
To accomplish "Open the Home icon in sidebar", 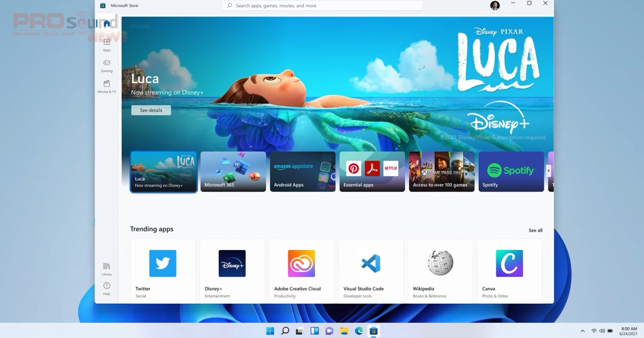I will (x=107, y=24).
